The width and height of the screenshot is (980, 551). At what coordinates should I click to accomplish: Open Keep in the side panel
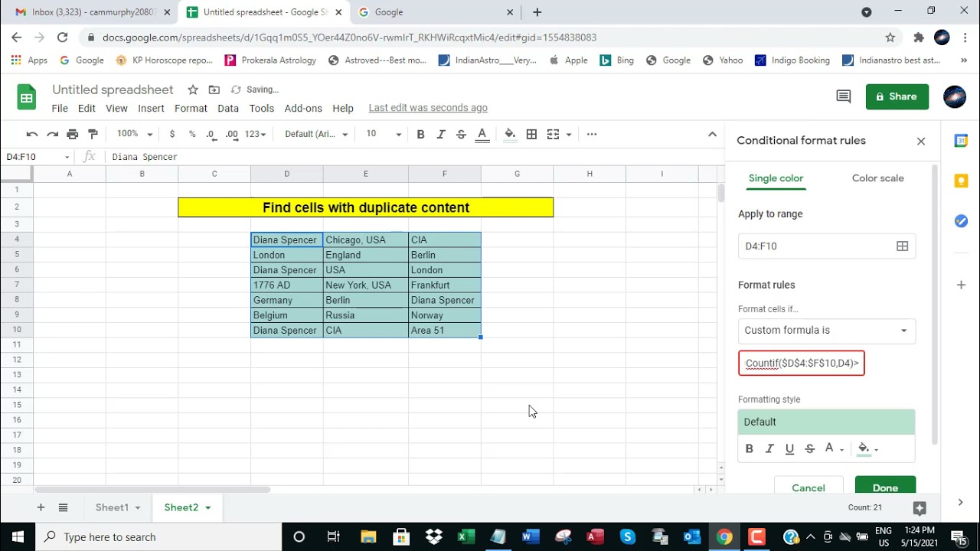[961, 181]
